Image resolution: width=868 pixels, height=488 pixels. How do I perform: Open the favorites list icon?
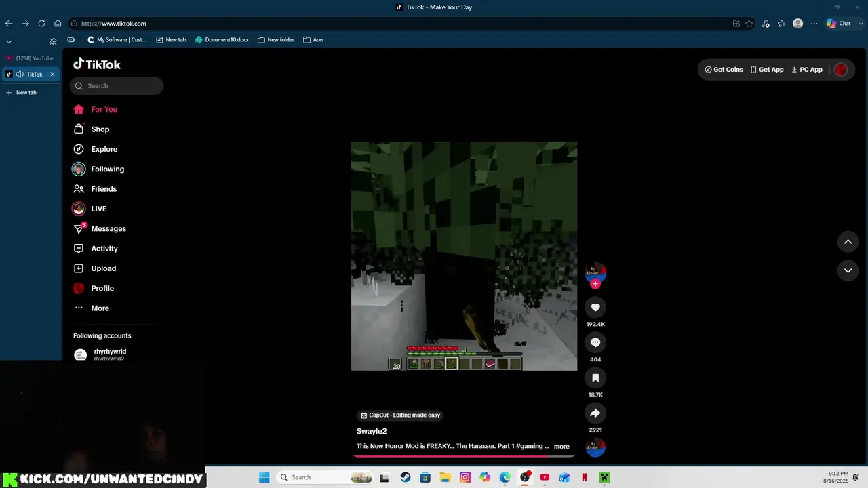pos(782,24)
